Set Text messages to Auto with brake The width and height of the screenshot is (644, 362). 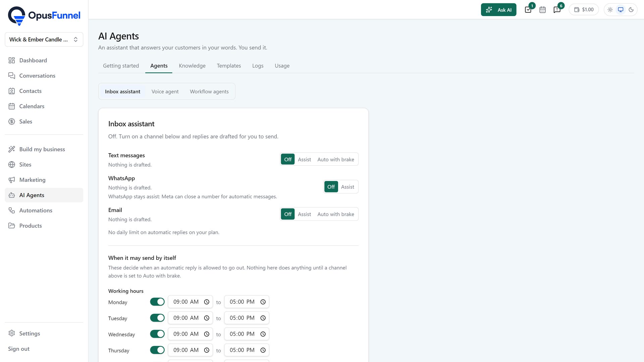[336, 160]
